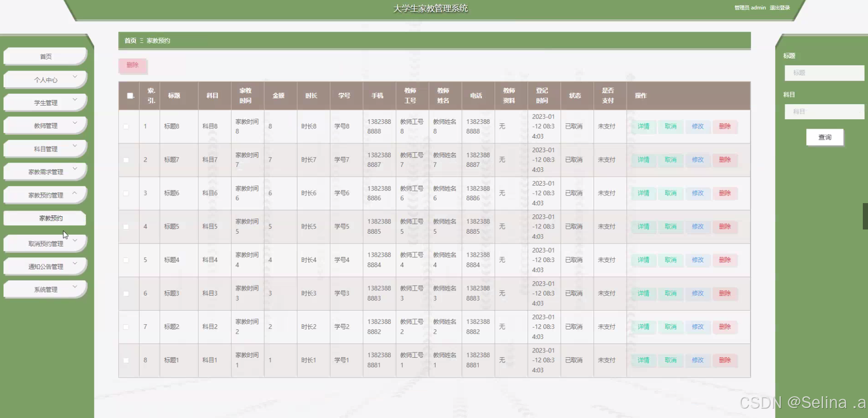Select the 家教预约 submenu item
This screenshot has height=418, width=868.
coord(45,218)
